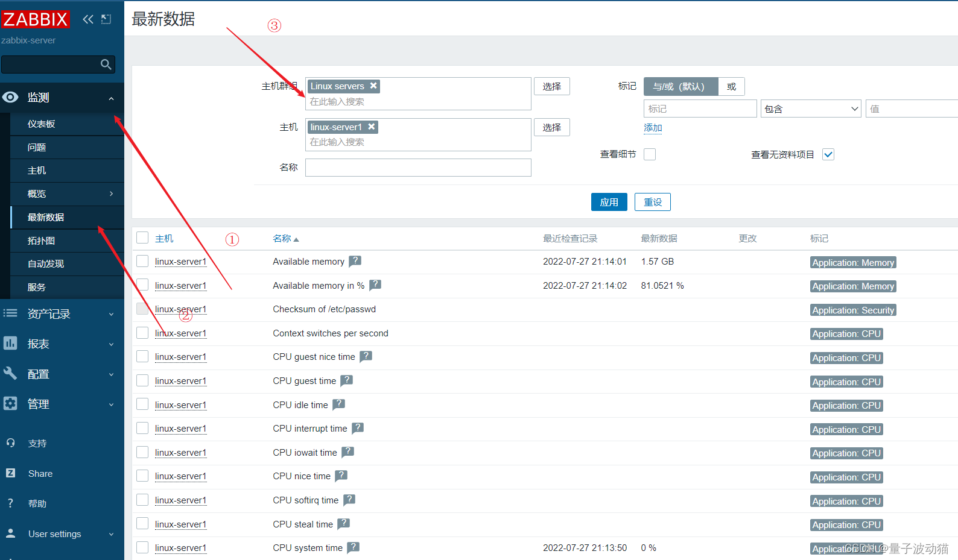
Task: Click 选择 button for host groups
Action: tap(551, 86)
